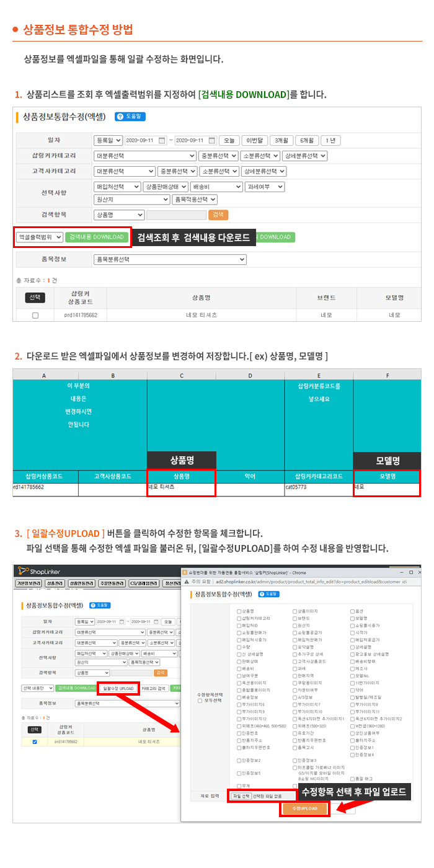434x868 pixels.
Task: Check the 모두선택 checkbox in popup
Action: (200, 701)
